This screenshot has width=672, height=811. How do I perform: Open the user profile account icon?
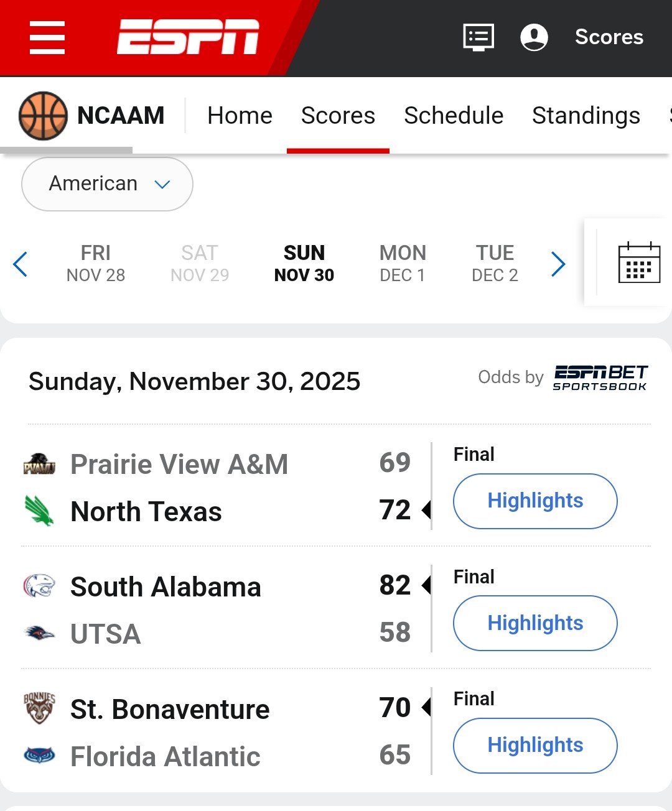pyautogui.click(x=534, y=37)
